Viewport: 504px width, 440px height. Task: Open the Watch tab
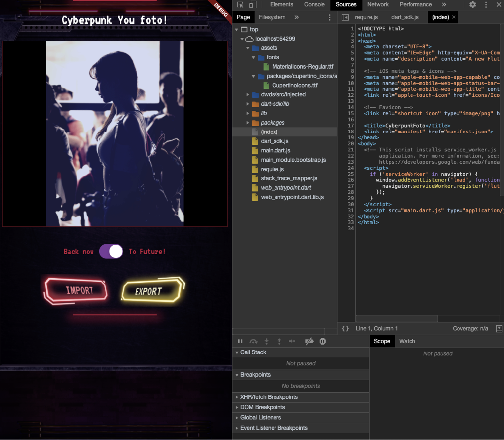click(407, 341)
